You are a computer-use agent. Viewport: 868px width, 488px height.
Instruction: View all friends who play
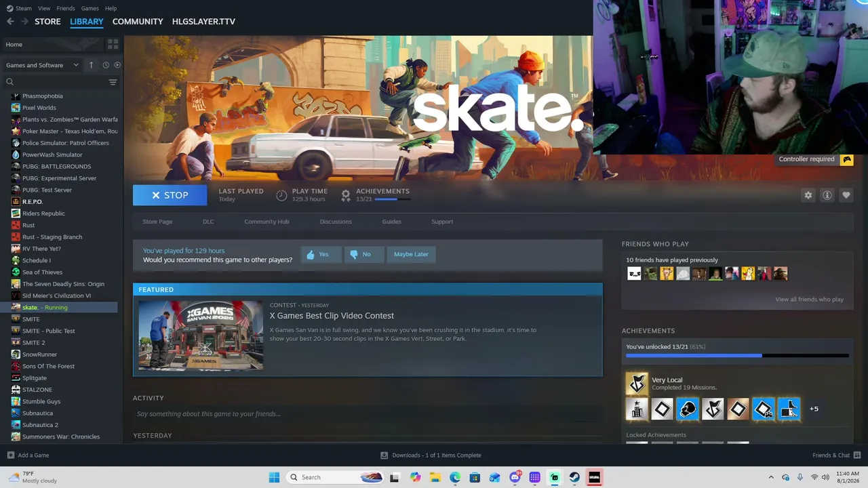coord(810,300)
